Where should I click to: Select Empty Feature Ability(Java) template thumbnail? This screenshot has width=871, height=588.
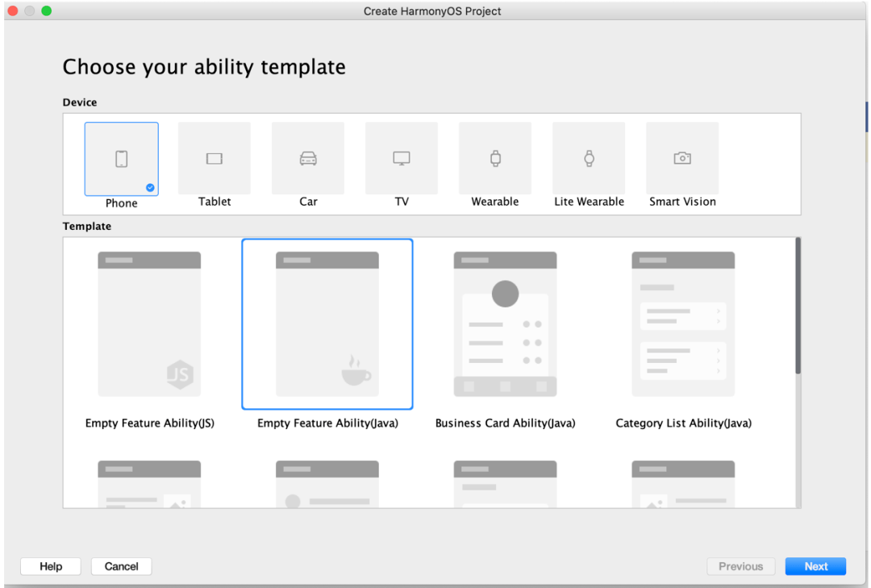tap(327, 324)
